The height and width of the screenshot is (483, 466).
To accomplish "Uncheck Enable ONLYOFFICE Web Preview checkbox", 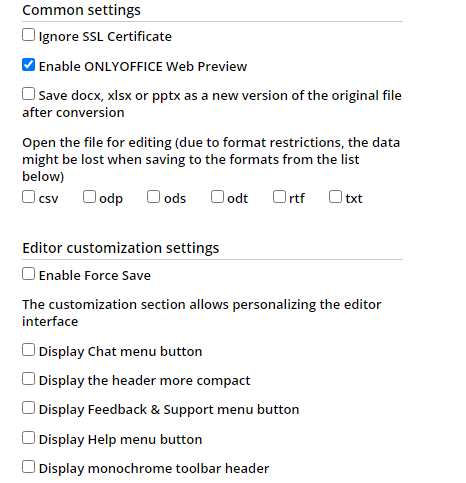I will point(28,65).
